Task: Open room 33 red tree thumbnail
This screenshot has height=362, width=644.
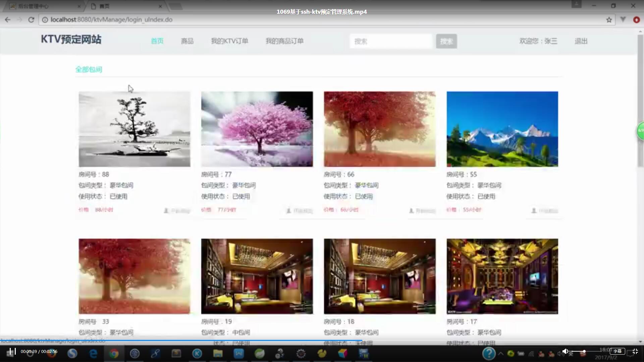Action: click(x=135, y=276)
